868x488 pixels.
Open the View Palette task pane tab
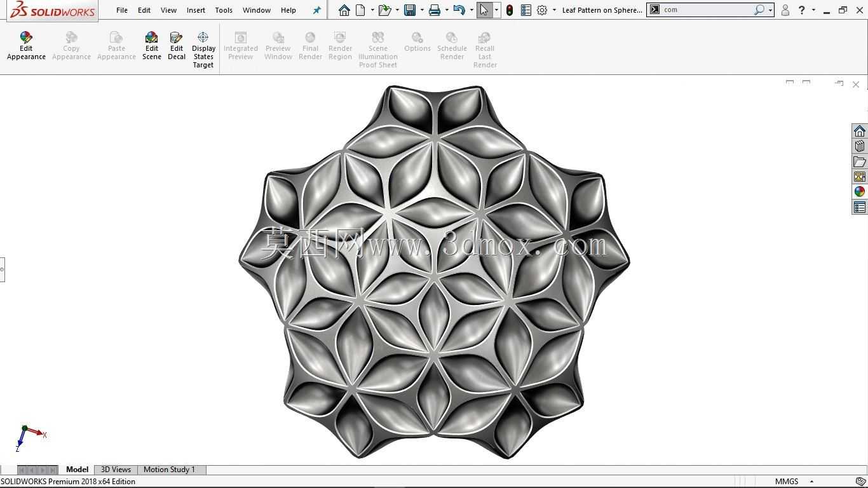point(860,177)
